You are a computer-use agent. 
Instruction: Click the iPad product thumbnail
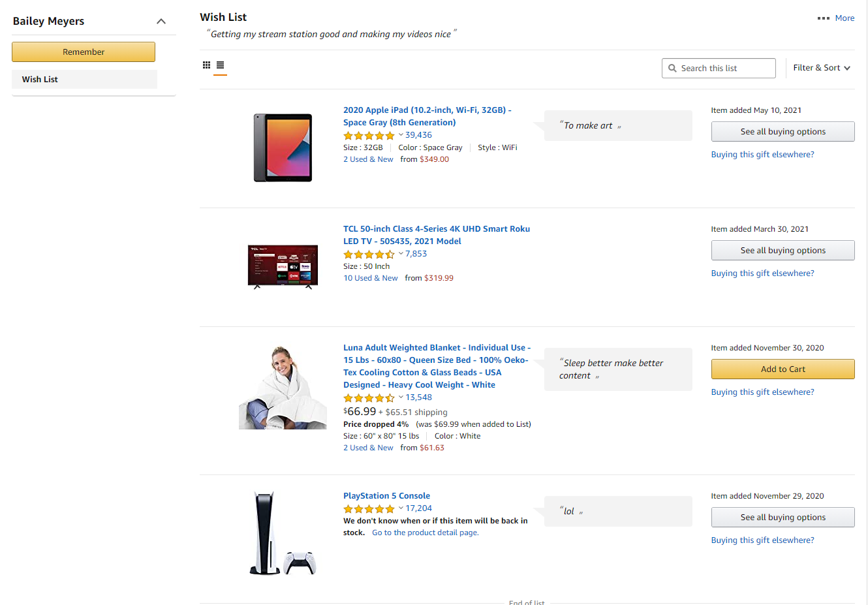283,147
